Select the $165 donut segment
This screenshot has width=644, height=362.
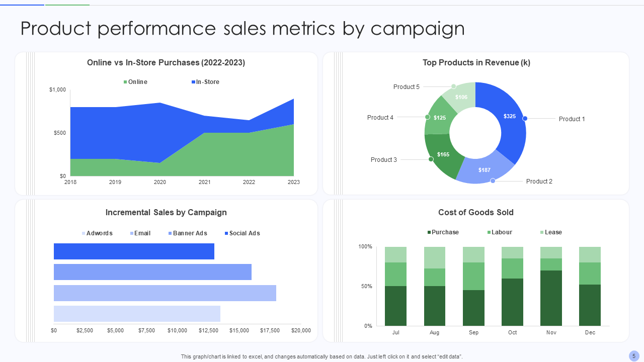(443, 154)
